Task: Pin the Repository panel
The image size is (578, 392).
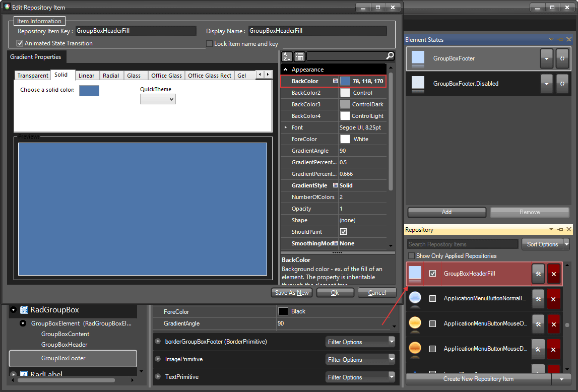Action: click(559, 230)
